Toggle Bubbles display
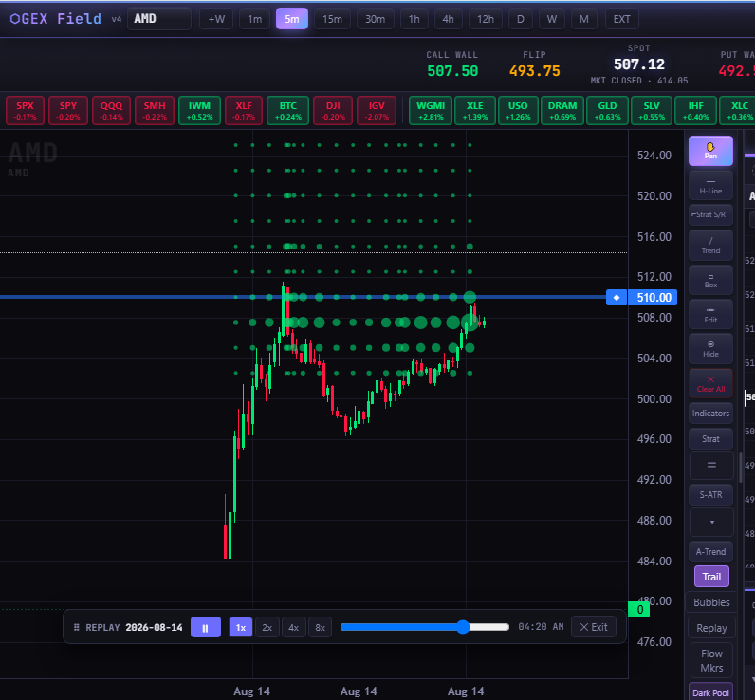This screenshot has height=700, width=755. (711, 602)
